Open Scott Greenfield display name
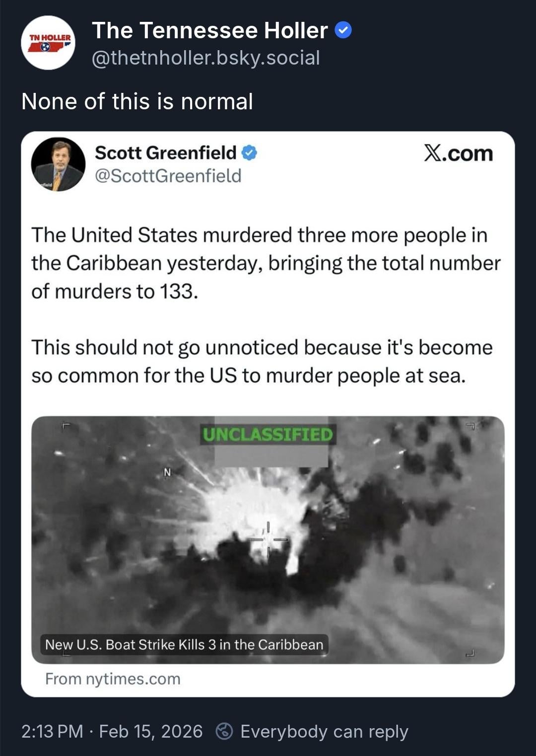 click(166, 153)
